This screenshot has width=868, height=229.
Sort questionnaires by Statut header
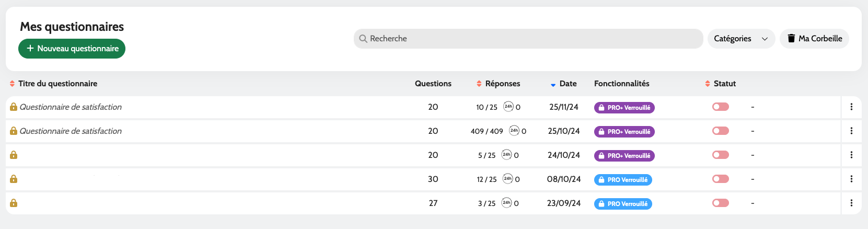(x=708, y=84)
